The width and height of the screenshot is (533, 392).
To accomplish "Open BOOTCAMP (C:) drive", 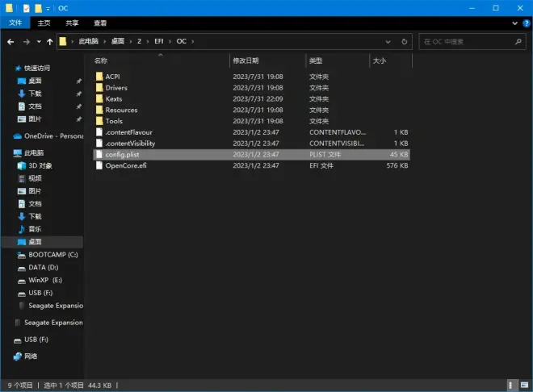I will coord(53,255).
